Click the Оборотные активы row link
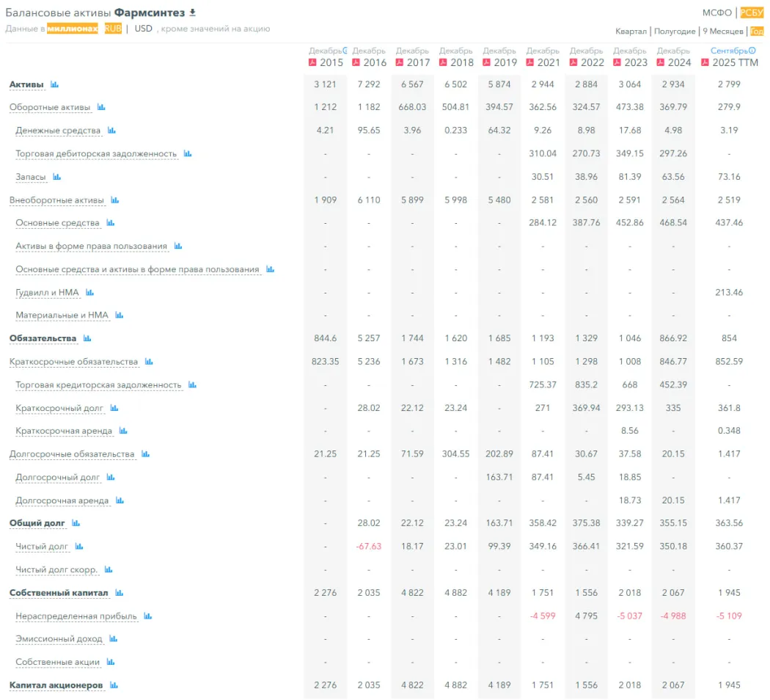Viewport: 770px width, 700px height. click(x=50, y=107)
